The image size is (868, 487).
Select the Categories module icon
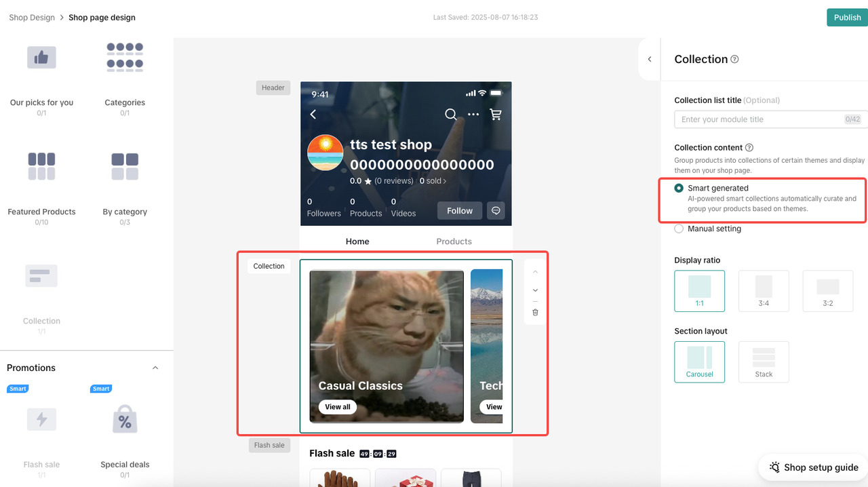[x=125, y=58]
